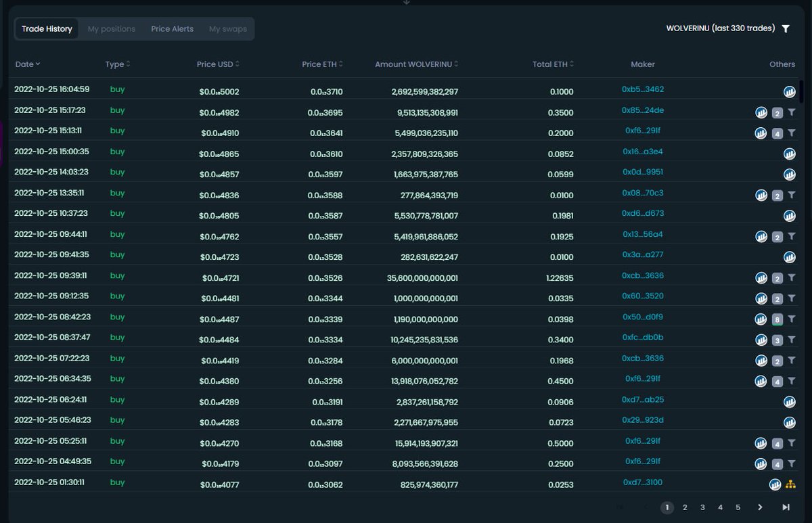Go to page 5 of trades
Viewport: 812px width, 523px height.
click(x=738, y=507)
